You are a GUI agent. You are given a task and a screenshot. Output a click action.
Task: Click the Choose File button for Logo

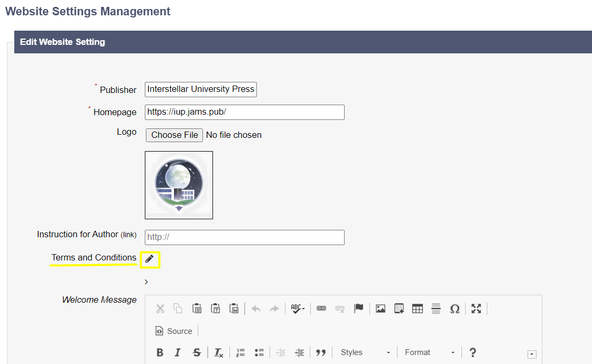coord(174,135)
